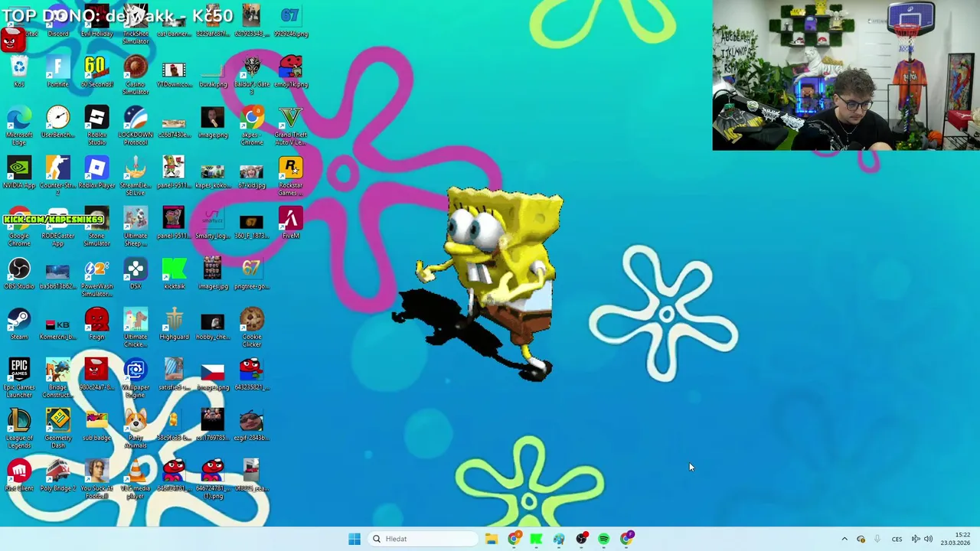980x551 pixels.
Task: Open the CES keyboard language switcher
Action: tap(897, 539)
